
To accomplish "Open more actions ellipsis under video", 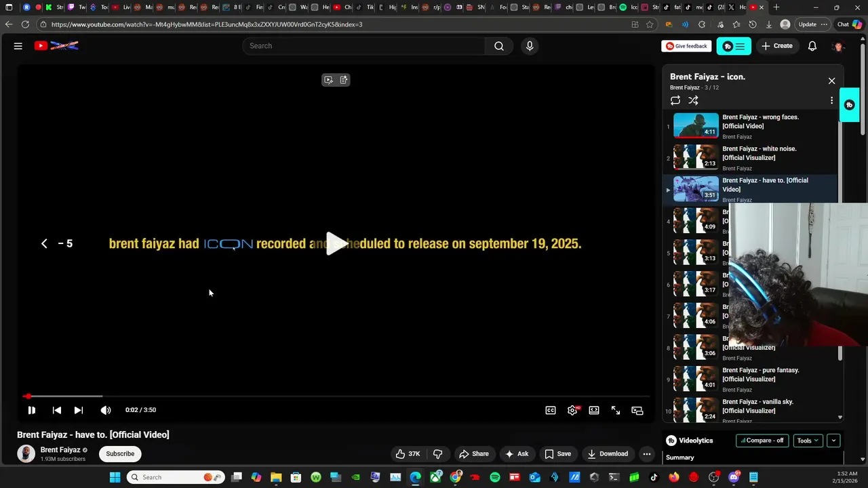I will click(647, 454).
